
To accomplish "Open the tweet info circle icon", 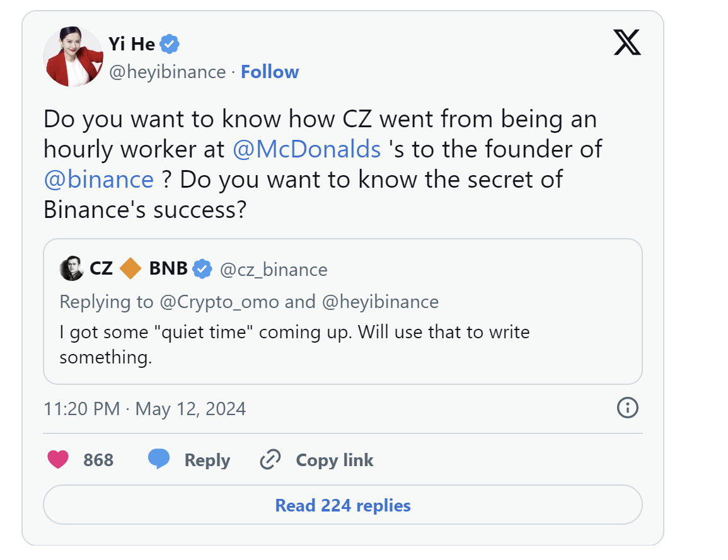I will click(x=627, y=408).
